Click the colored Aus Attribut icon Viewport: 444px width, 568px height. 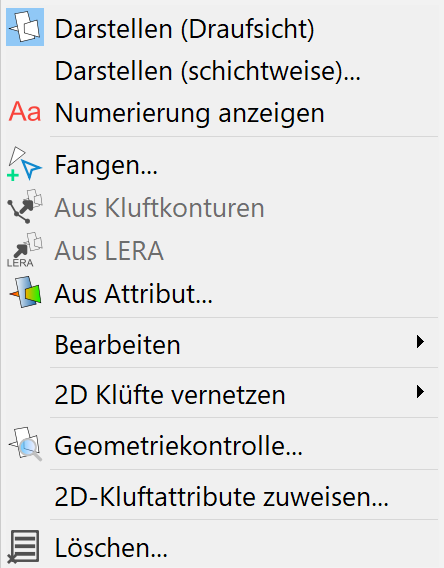coord(25,292)
